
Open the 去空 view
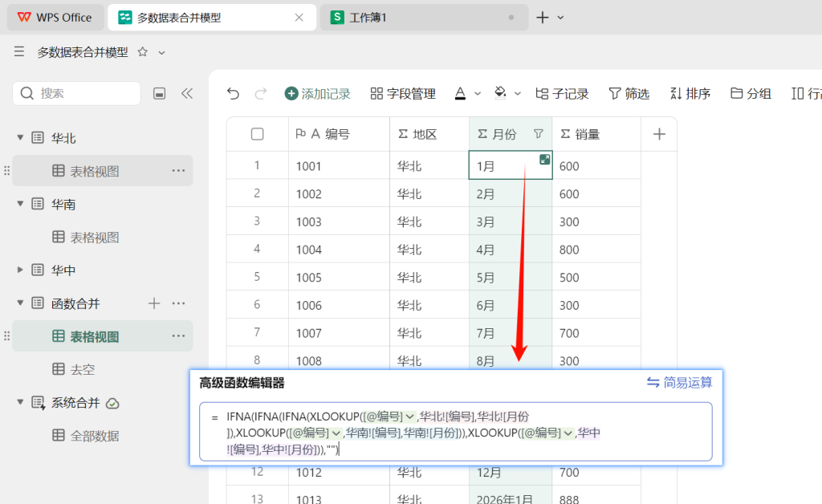[83, 369]
